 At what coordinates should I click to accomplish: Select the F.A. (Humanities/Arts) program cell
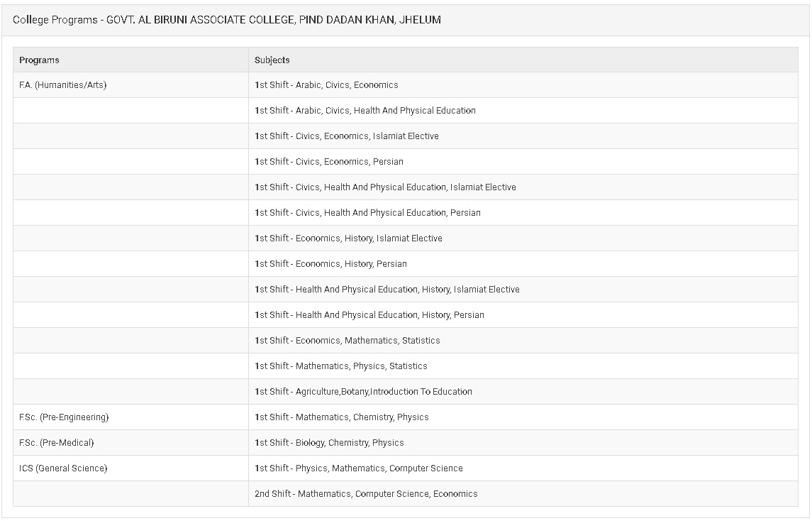coord(130,85)
